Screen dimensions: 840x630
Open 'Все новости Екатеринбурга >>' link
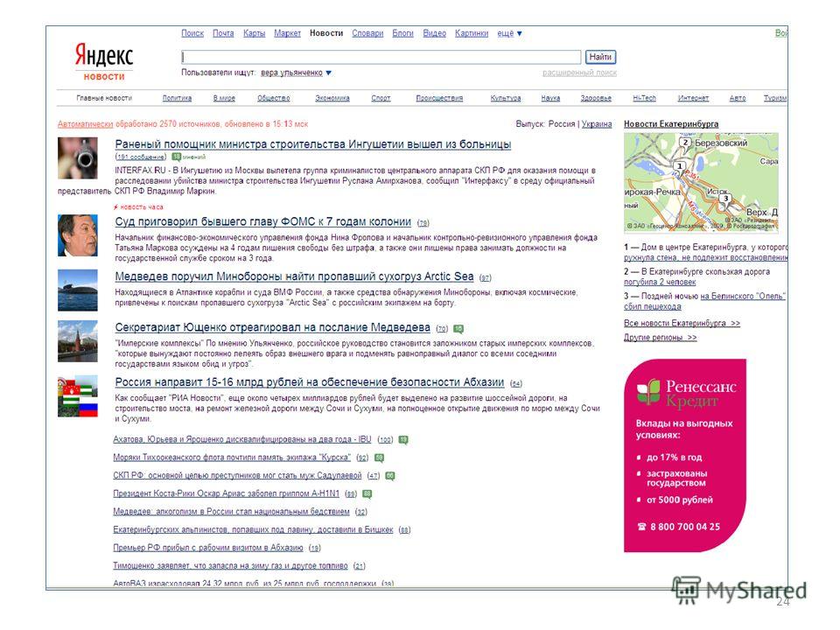[x=682, y=323]
